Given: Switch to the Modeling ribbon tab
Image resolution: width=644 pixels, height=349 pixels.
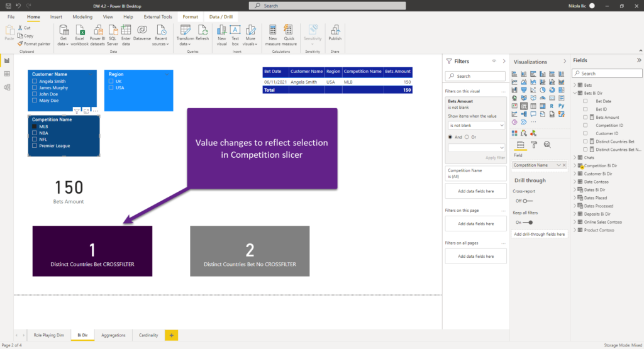Looking at the screenshot, I should (82, 17).
